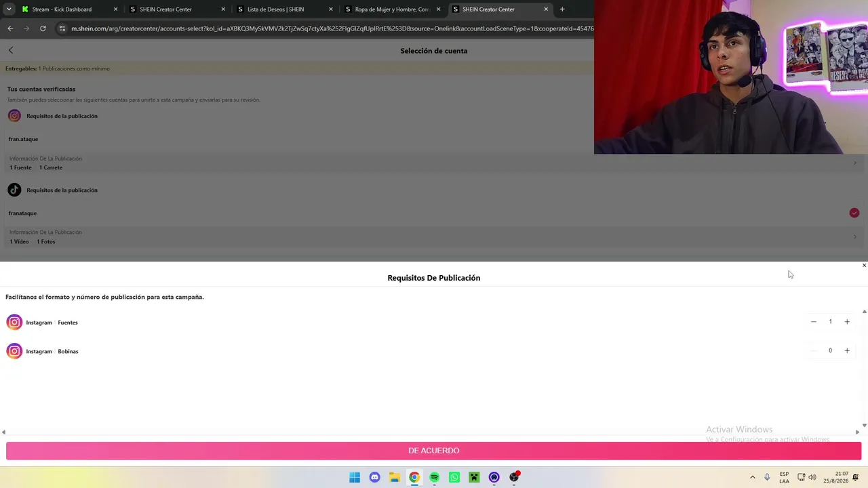Open the taskbar app with the red badge
The width and height of the screenshot is (868, 488).
coord(514,477)
